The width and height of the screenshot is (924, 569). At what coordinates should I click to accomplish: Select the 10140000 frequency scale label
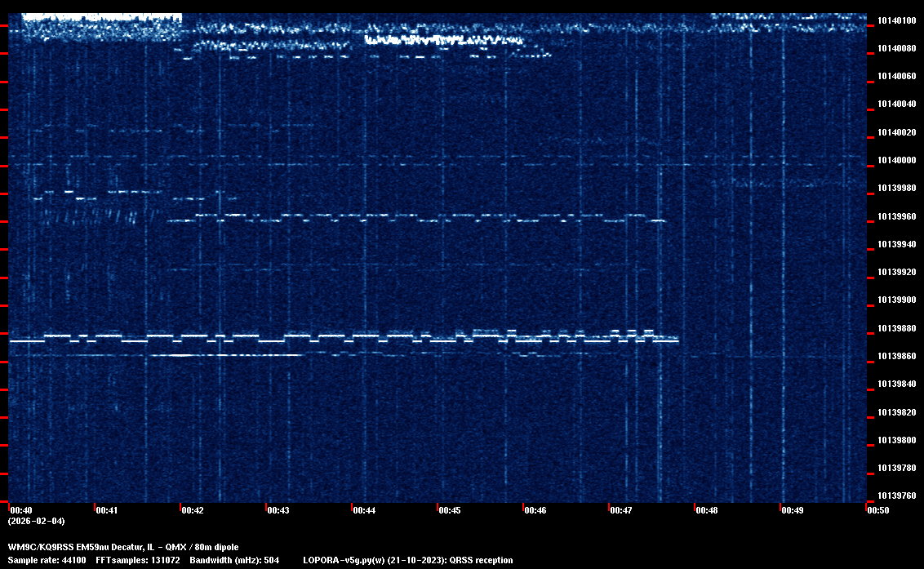[895, 160]
